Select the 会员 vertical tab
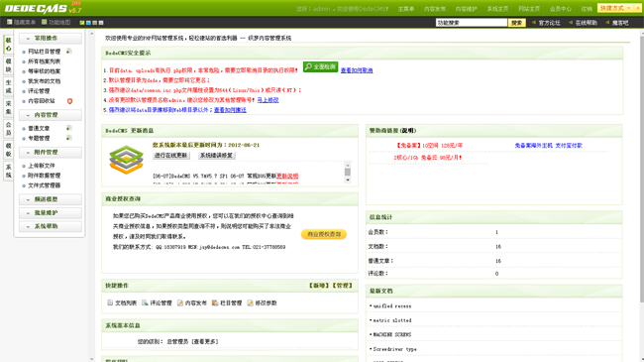The height and width of the screenshot is (362, 644). tap(8, 128)
